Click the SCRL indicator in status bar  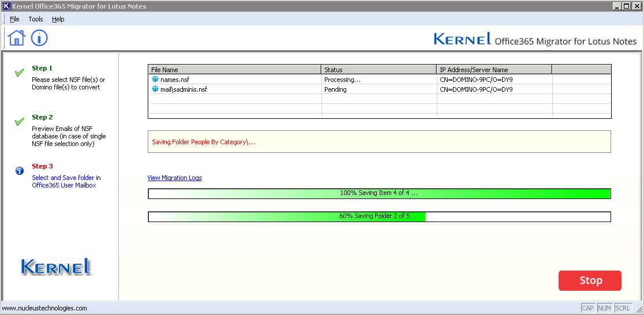tap(623, 308)
